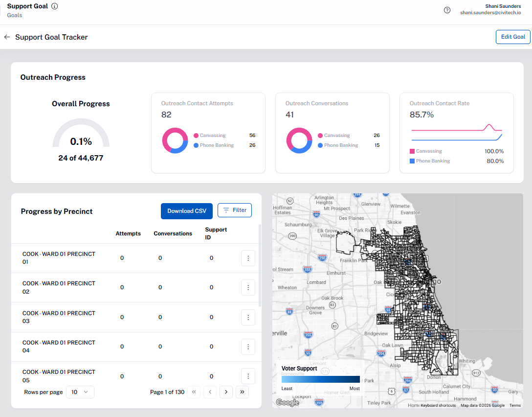Click the Download CSV button

187,211
